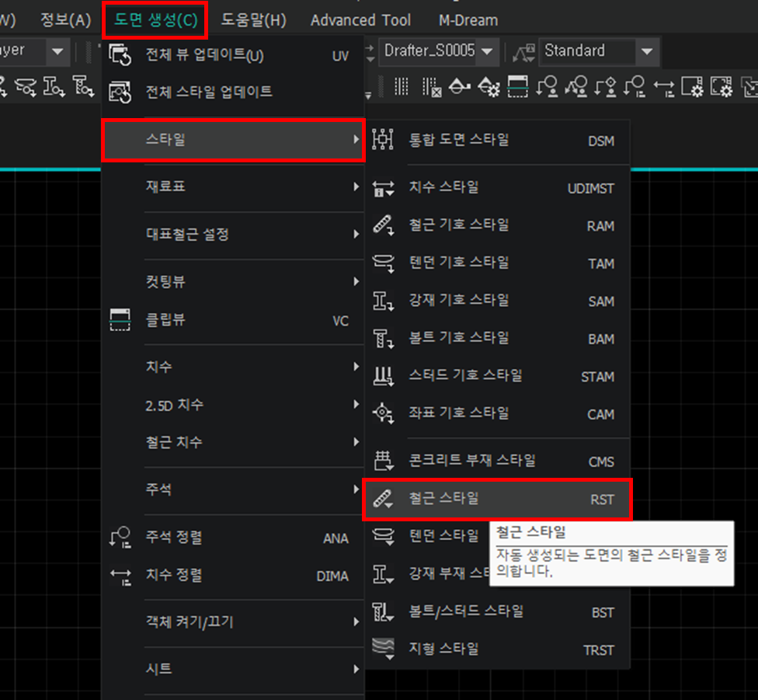This screenshot has height=700, width=758.
Task: Expand the 대표철근 설정 submenu
Action: click(x=233, y=234)
